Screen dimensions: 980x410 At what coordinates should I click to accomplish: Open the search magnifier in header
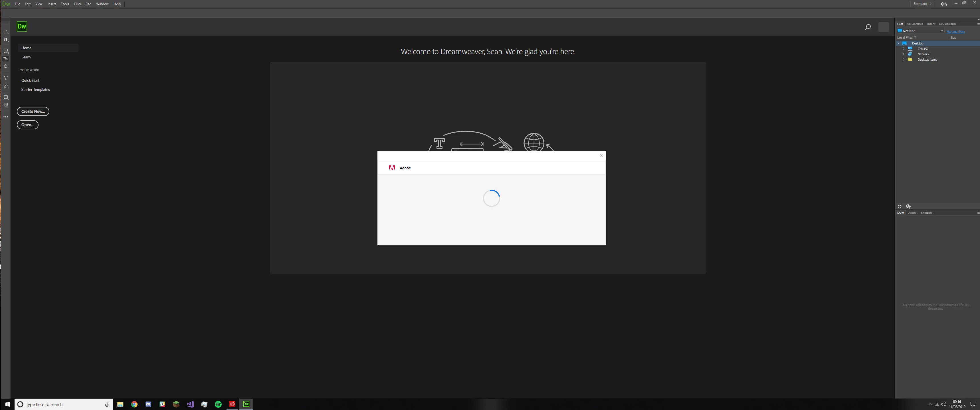pos(867,27)
